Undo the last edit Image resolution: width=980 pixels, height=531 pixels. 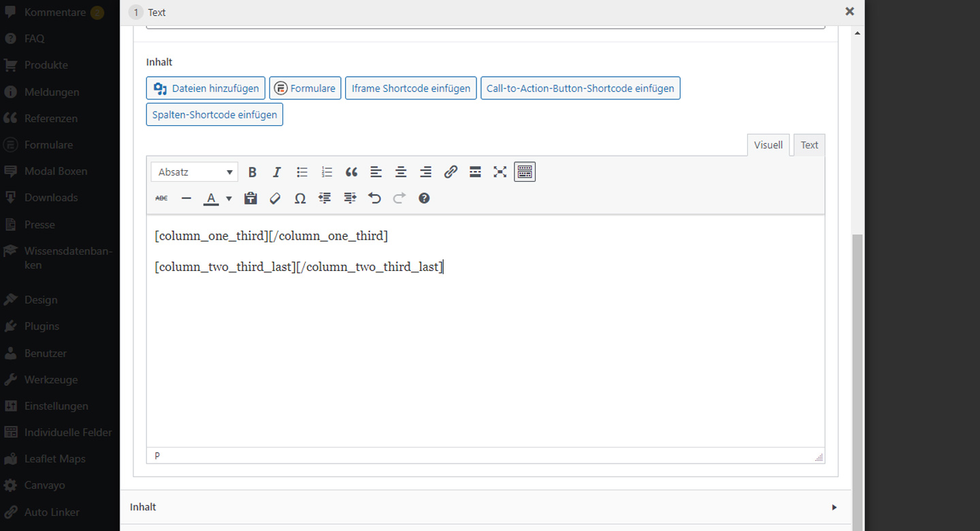pyautogui.click(x=374, y=198)
